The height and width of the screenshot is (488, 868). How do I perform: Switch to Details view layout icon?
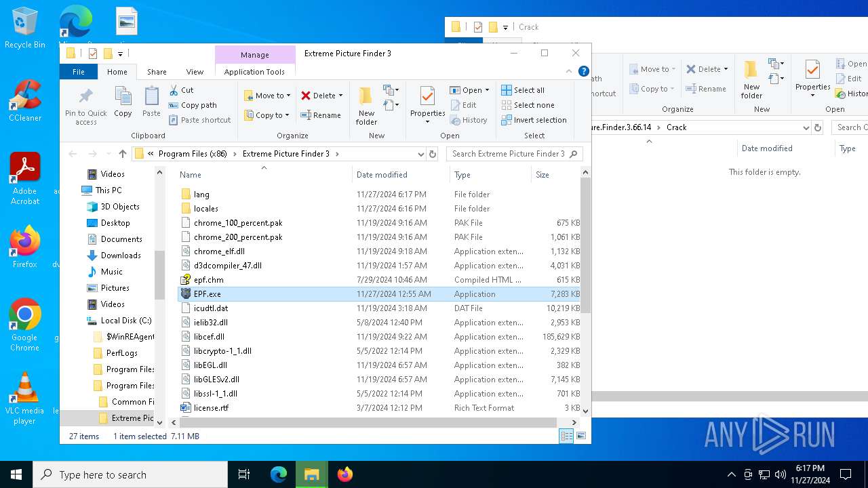point(566,436)
